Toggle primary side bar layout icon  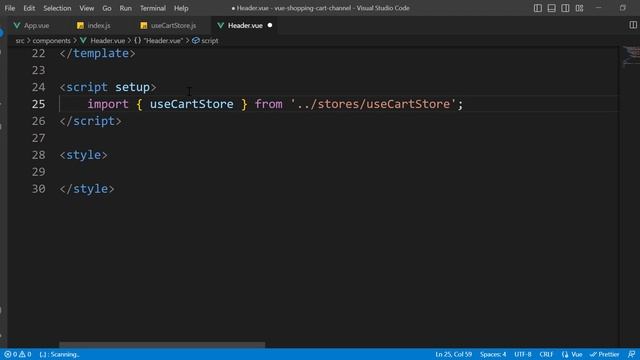(538, 8)
